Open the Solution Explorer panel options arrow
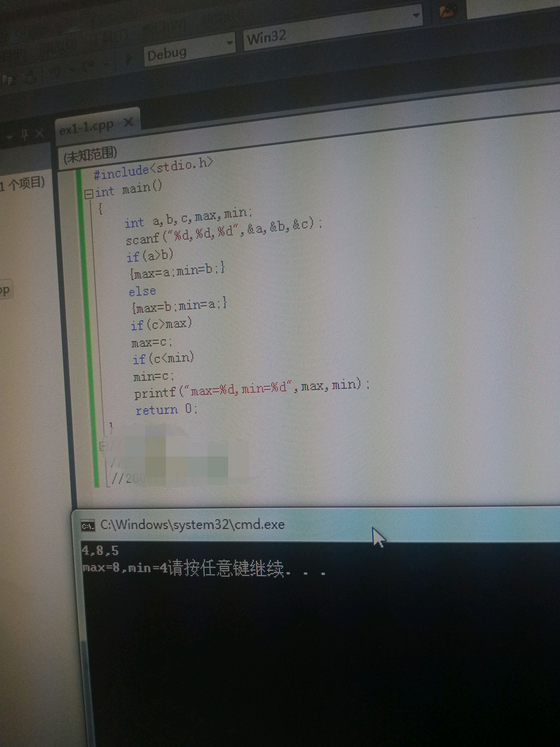Image resolution: width=560 pixels, height=747 pixels. point(9,137)
